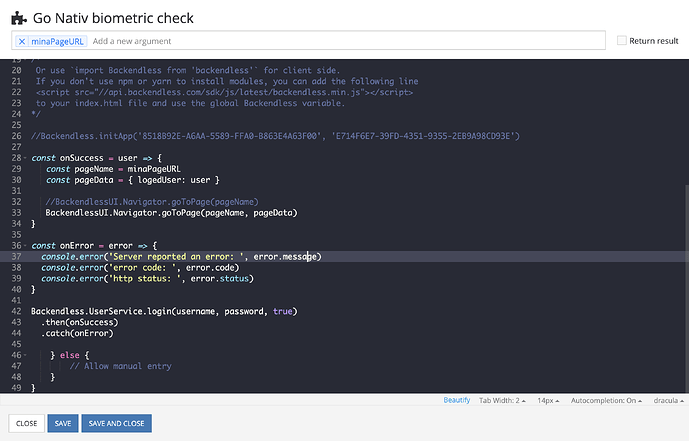Click the SAVE AND CLOSE button
Image resolution: width=689 pixels, height=441 pixels.
pyautogui.click(x=116, y=423)
